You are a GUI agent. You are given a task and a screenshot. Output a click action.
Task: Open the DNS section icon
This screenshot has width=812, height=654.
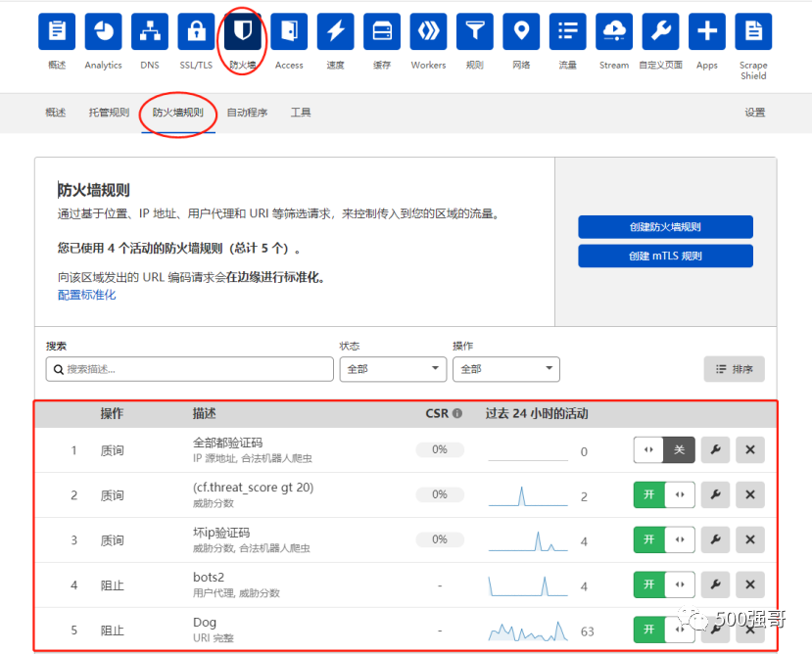149,30
